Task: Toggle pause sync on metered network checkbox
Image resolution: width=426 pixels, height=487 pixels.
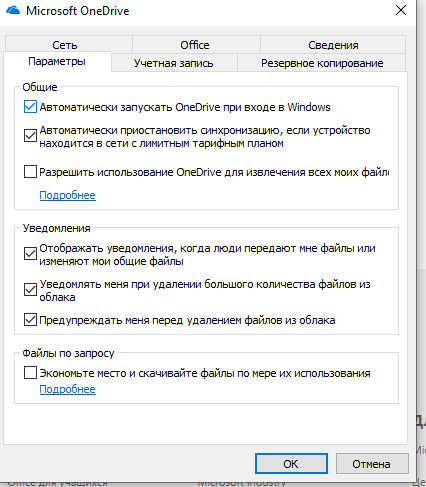Action: tap(30, 136)
